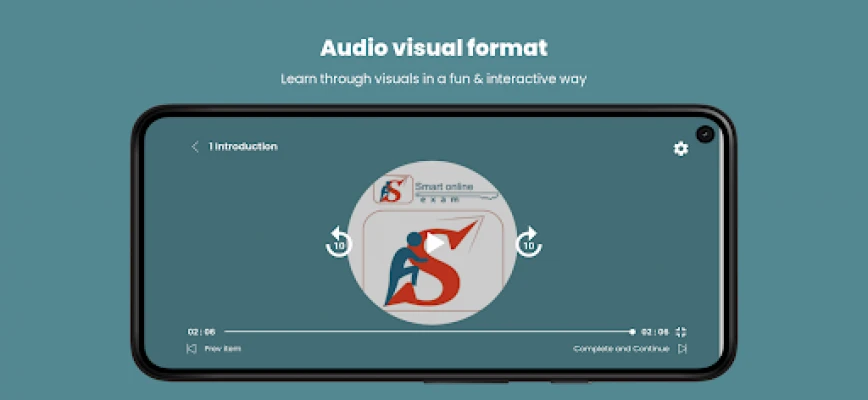Click the progress bar playhead dot

pos(632,332)
